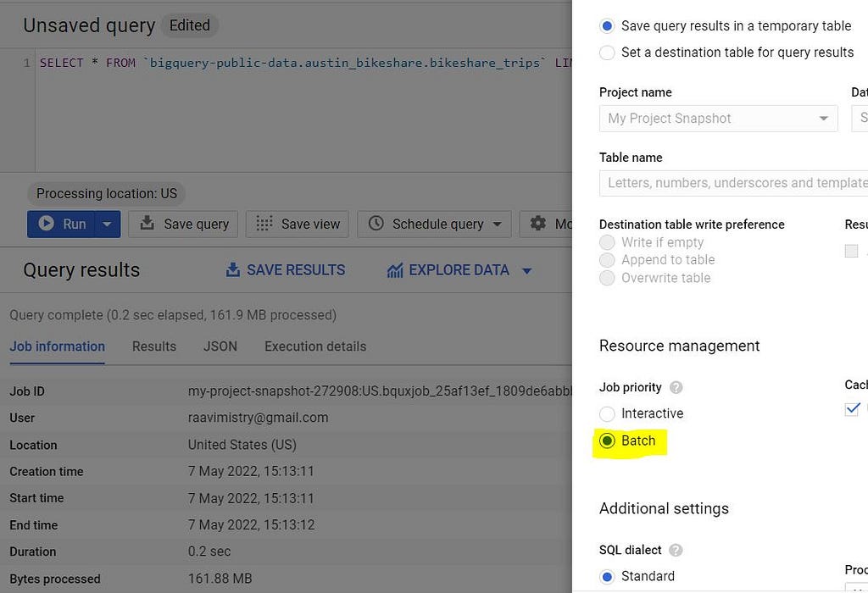Click the Query complete status message
868x593 pixels.
(x=173, y=315)
